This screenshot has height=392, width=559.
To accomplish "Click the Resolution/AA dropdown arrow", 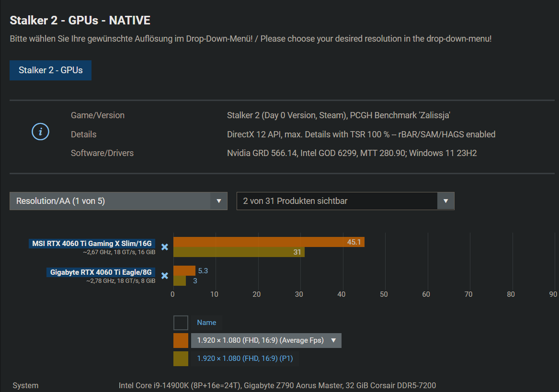I will click(219, 201).
